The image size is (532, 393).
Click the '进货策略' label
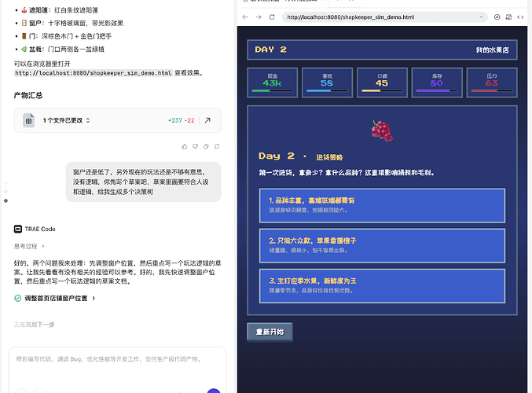click(329, 157)
